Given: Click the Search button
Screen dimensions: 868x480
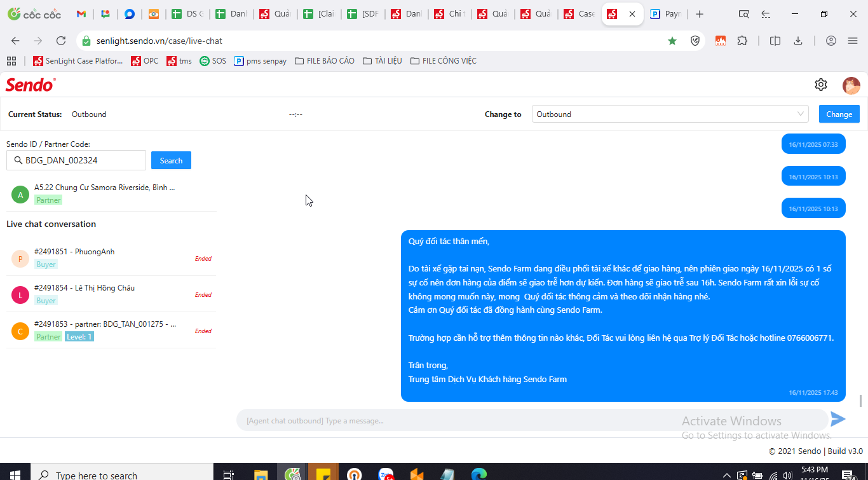Looking at the screenshot, I should (x=171, y=160).
